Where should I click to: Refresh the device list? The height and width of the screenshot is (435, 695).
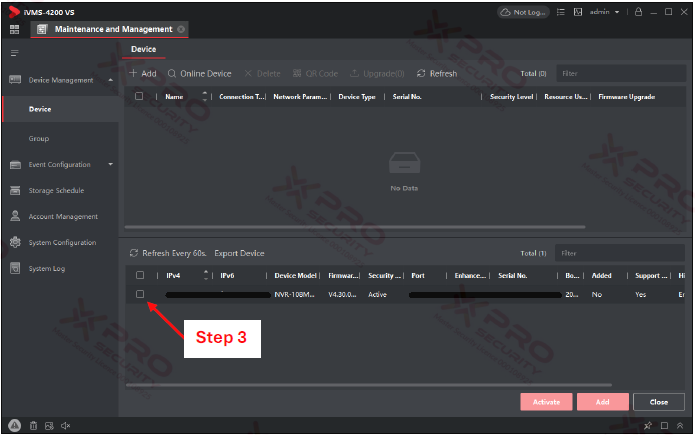[x=437, y=74]
